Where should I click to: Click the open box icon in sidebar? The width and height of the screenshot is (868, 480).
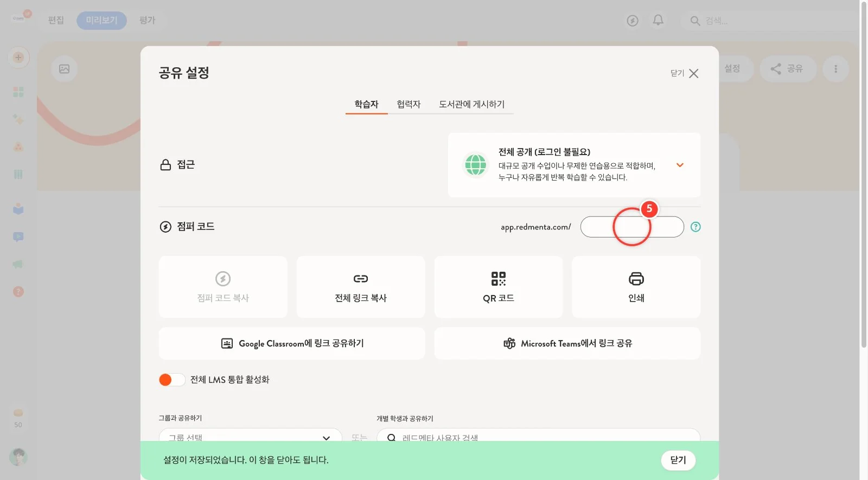(18, 209)
